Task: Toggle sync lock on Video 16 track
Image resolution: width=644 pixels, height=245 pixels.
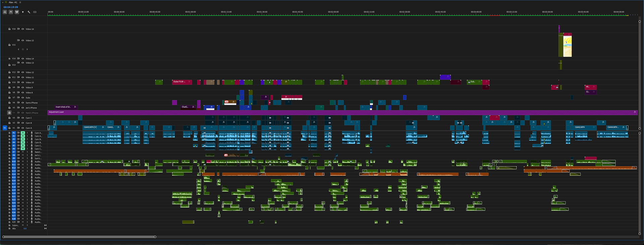Action: click(18, 29)
